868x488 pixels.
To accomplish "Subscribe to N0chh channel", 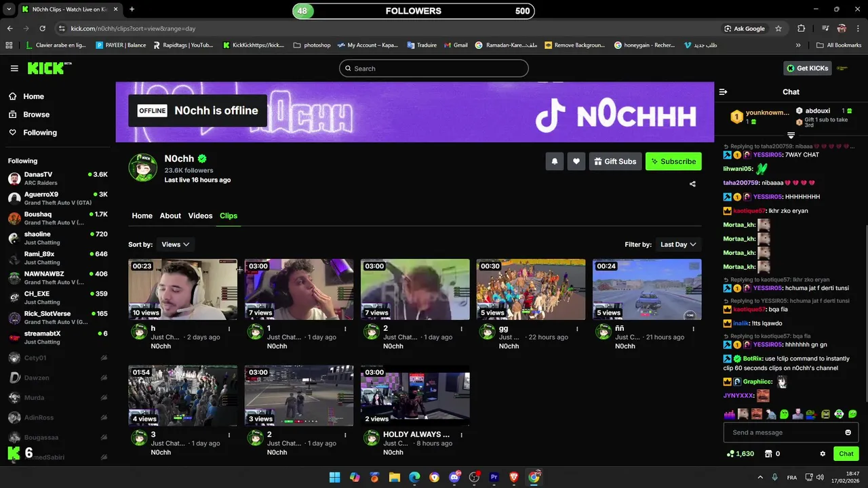I will point(673,161).
